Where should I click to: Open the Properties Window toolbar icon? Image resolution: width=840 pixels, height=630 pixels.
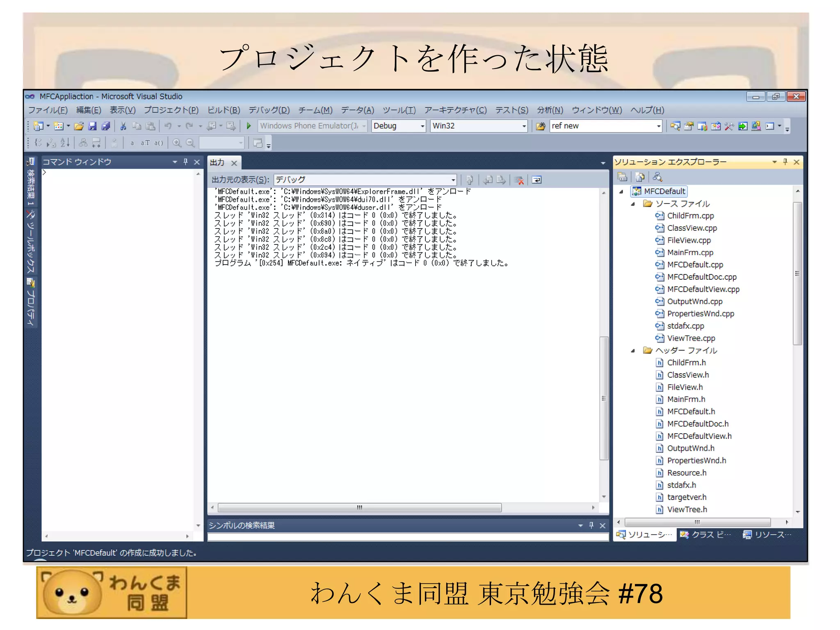tap(689, 126)
